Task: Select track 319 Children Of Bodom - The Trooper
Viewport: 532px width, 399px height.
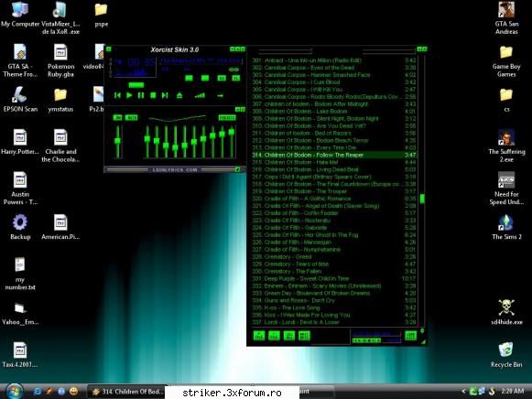Action: pos(334,191)
